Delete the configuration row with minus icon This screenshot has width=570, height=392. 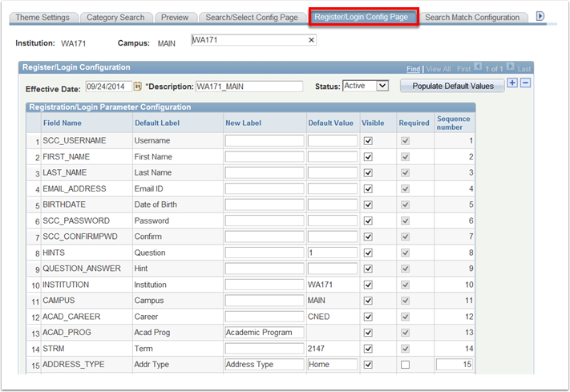click(x=525, y=83)
